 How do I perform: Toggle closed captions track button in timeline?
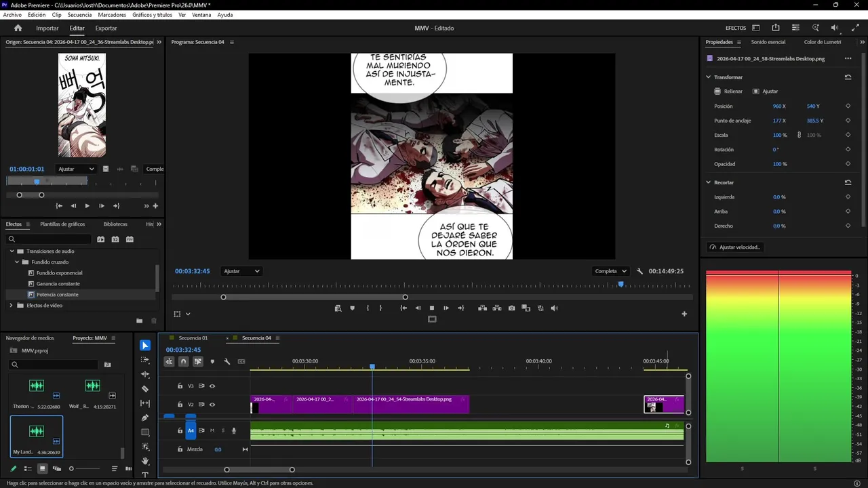click(x=241, y=361)
